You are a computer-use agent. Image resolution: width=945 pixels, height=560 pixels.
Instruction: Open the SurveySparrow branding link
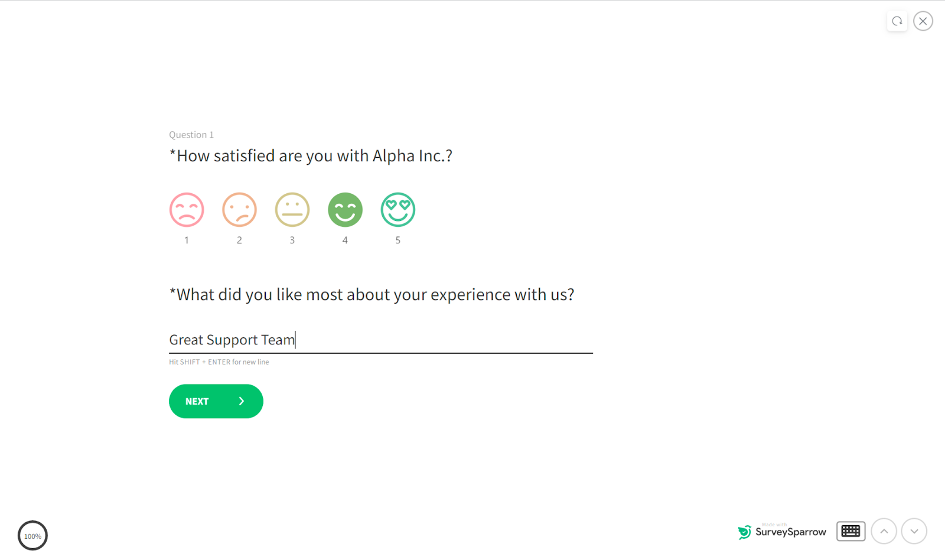(790, 532)
